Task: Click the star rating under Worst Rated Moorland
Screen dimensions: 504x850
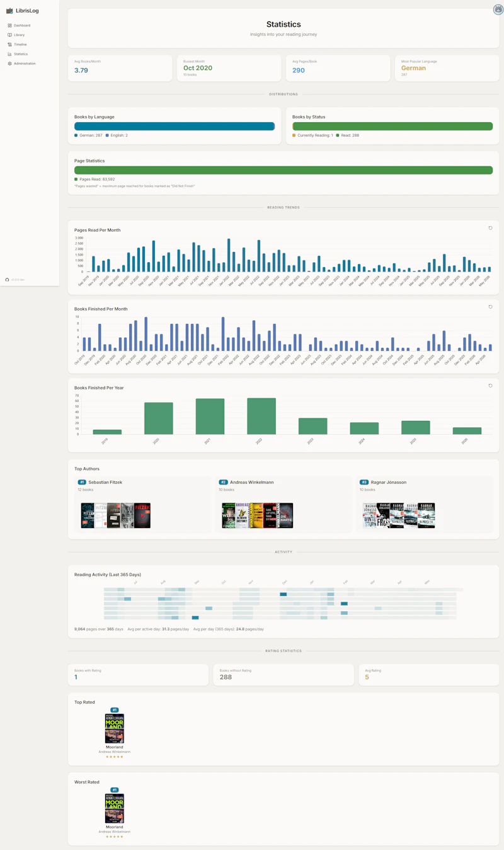Action: [115, 836]
